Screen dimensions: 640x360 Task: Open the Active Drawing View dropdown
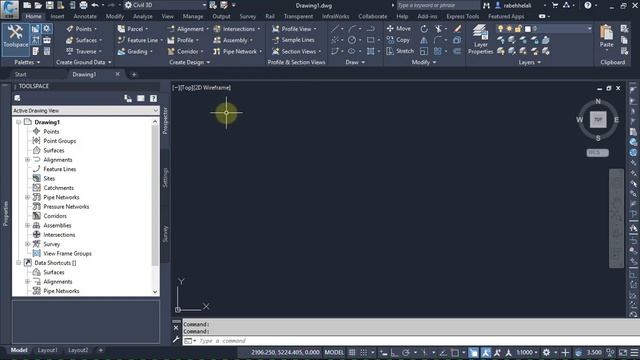tap(86, 111)
